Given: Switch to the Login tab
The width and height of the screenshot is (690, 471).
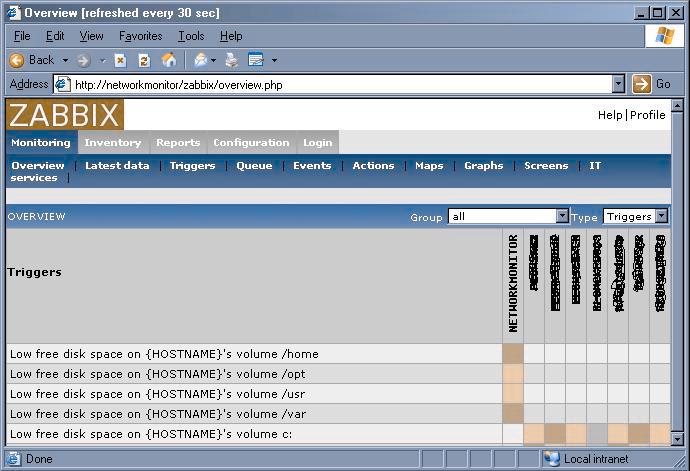Looking at the screenshot, I should pos(317,142).
